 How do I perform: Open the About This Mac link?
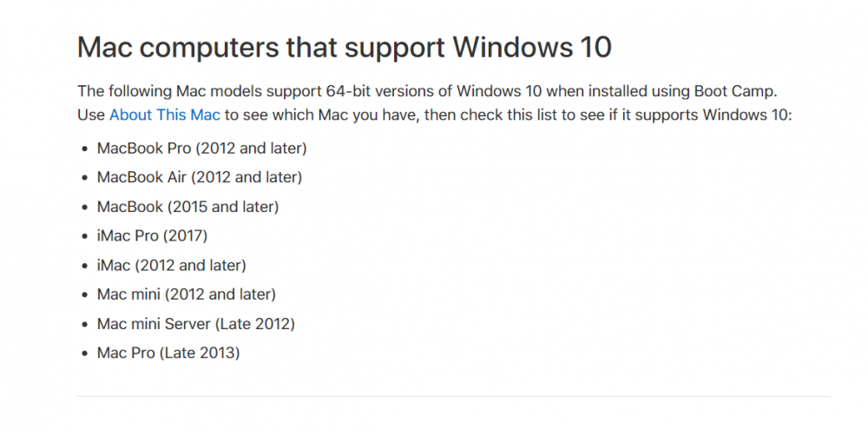164,115
